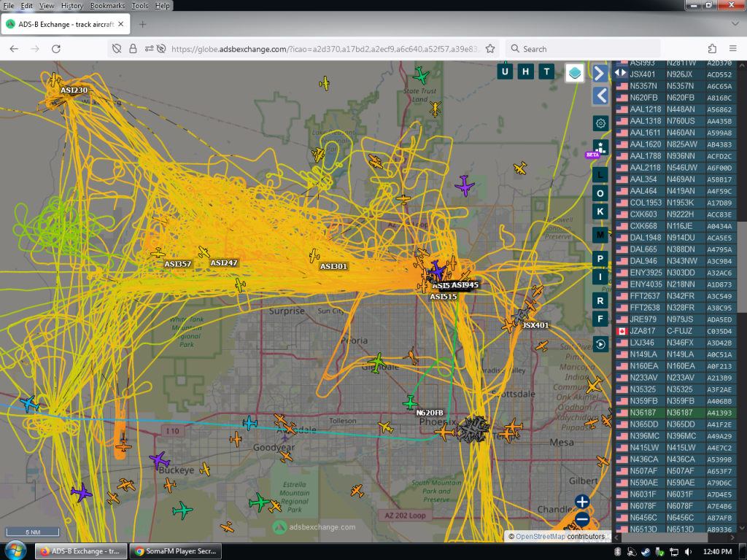Open the Help menu

(162, 6)
